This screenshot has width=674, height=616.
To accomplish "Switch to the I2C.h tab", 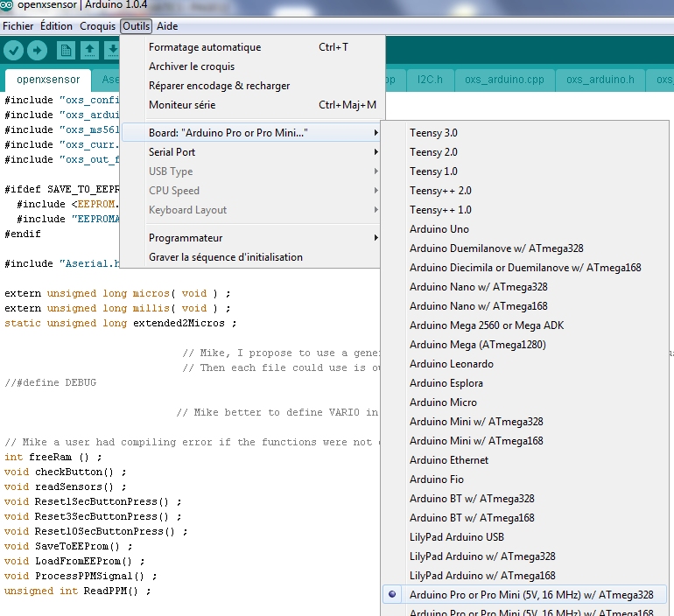I will tap(430, 80).
